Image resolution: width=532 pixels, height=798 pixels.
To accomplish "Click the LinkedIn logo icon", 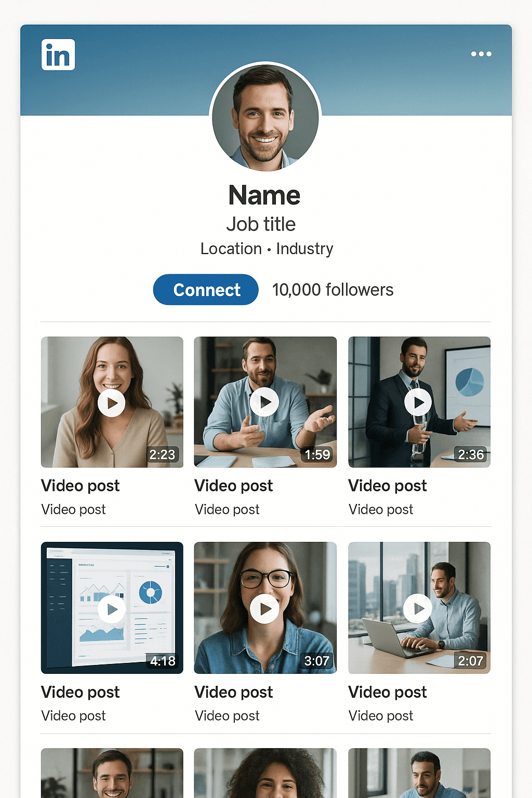I will click(58, 54).
